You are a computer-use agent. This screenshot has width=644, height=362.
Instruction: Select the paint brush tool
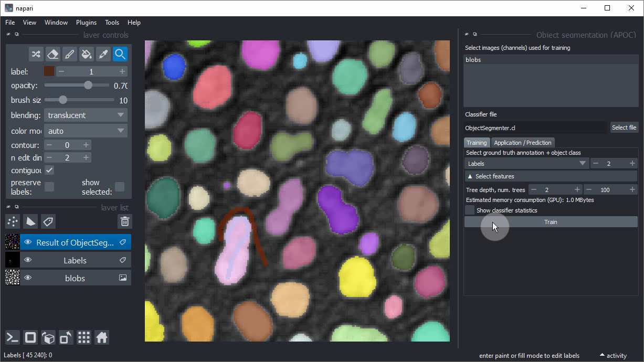click(x=69, y=54)
